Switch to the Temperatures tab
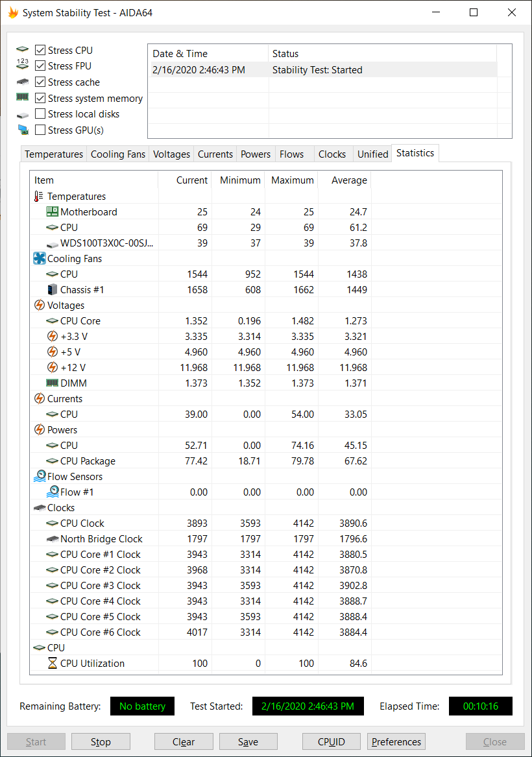The image size is (532, 757). (x=54, y=154)
